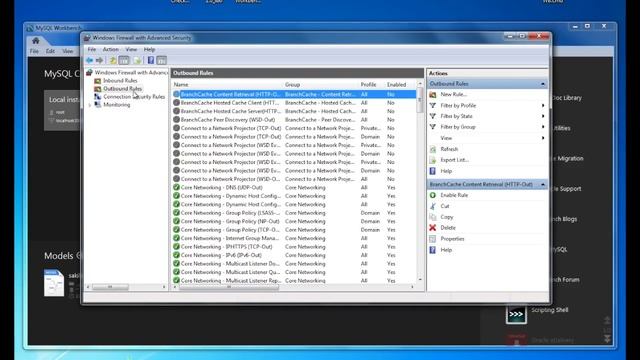
Task: Open the model file thumbnail under Models
Action: pyautogui.click(x=54, y=283)
